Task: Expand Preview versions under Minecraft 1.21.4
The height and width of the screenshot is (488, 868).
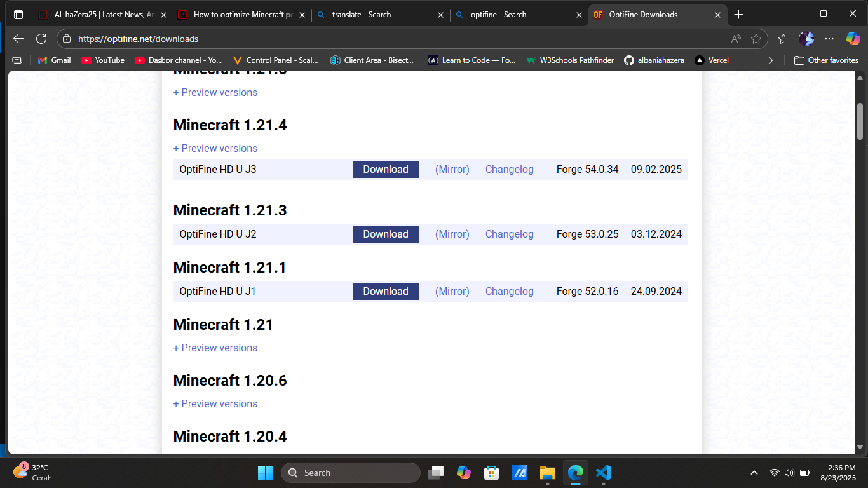Action: coord(215,148)
